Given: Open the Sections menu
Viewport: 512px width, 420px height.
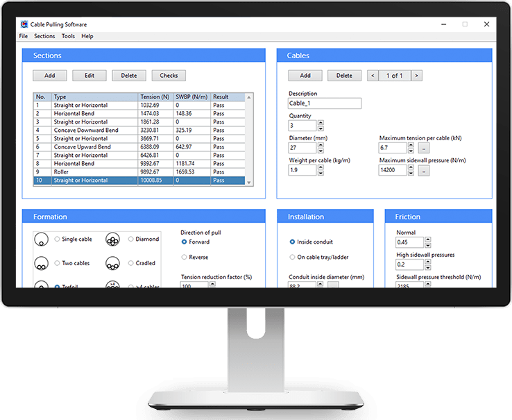Looking at the screenshot, I should [x=44, y=36].
